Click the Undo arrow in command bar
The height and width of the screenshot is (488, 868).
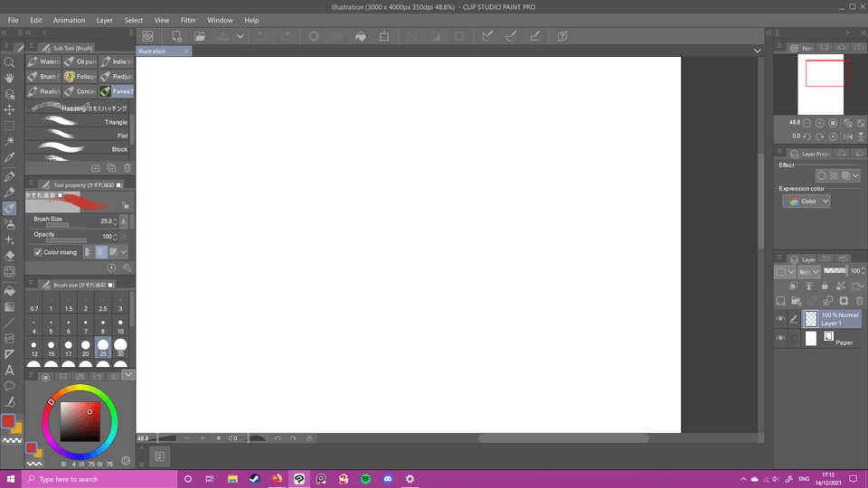click(262, 36)
